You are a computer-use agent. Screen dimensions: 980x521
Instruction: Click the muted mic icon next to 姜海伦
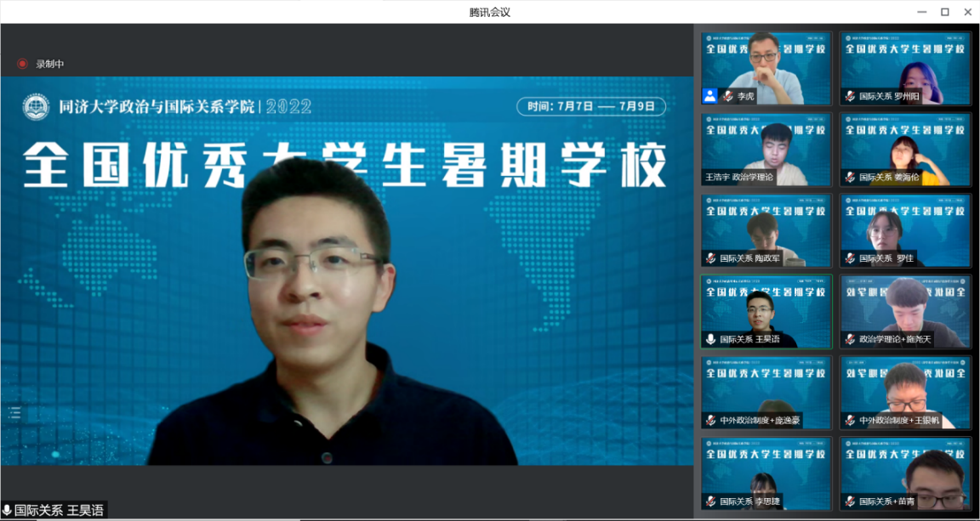849,177
